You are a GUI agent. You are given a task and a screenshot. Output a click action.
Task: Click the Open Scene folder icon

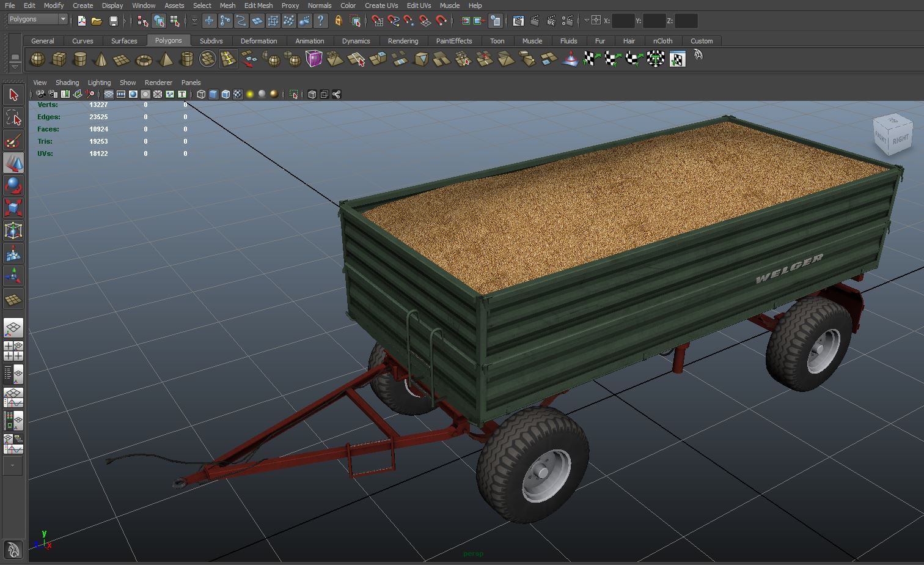(97, 21)
